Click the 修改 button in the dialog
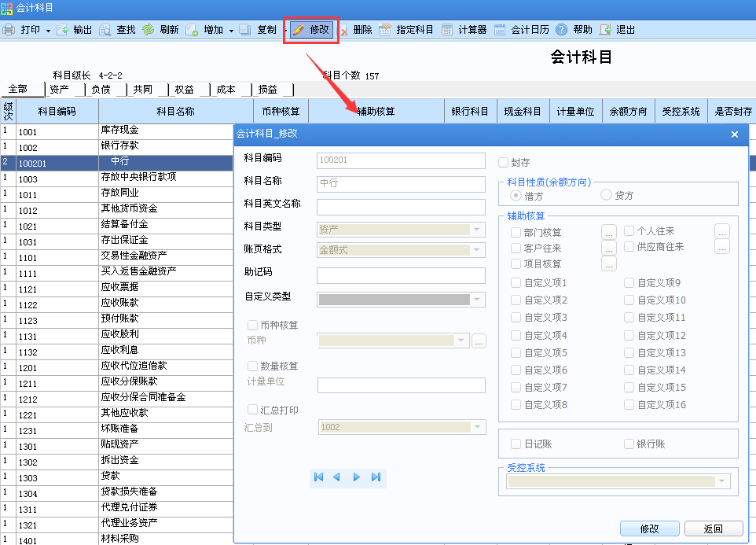 (649, 528)
